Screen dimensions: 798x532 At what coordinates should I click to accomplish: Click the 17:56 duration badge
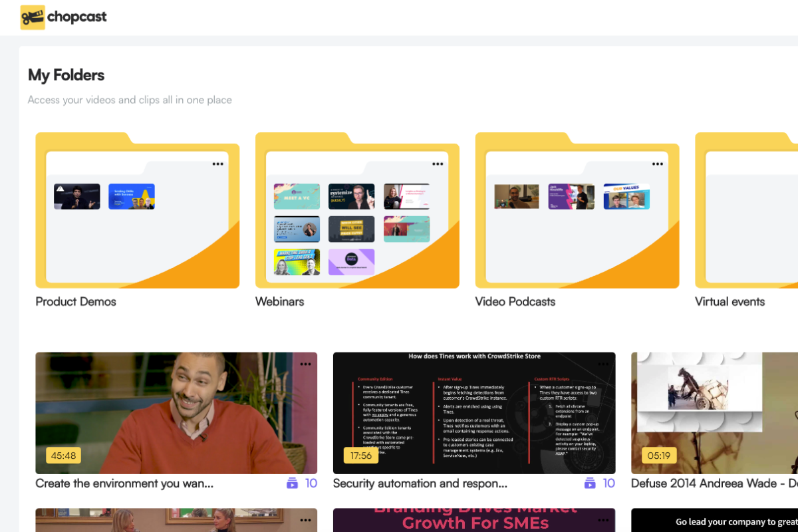361,456
